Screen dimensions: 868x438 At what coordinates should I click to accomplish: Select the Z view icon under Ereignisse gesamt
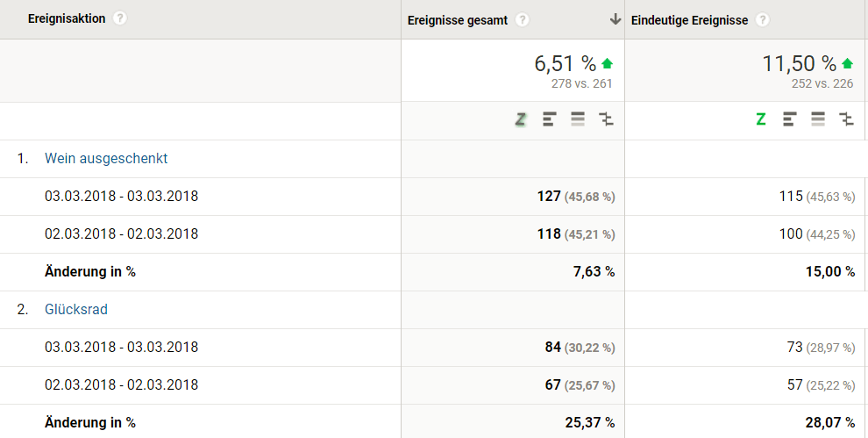pyautogui.click(x=521, y=119)
